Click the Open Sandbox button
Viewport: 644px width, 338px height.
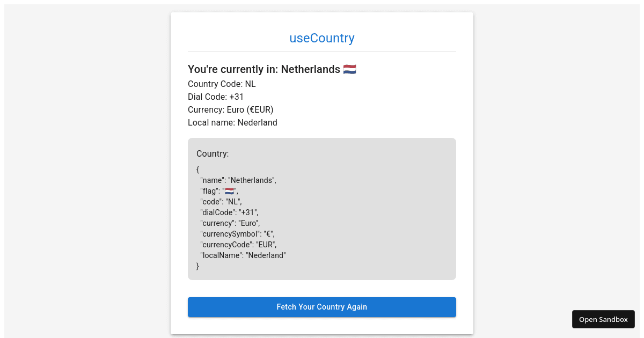point(603,319)
